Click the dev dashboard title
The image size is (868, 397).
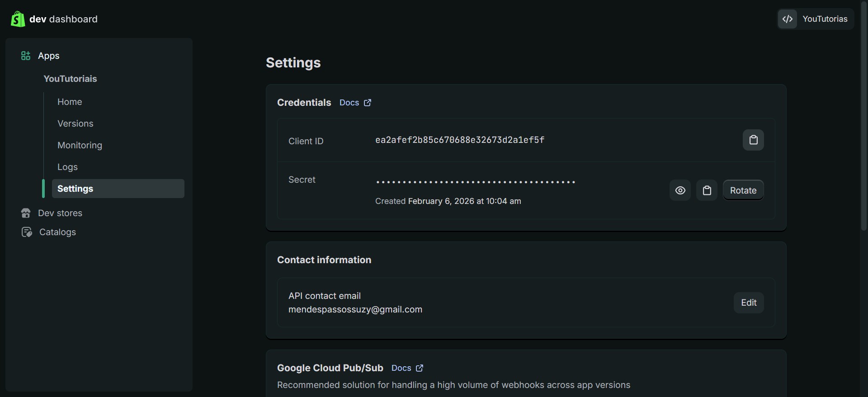click(63, 19)
